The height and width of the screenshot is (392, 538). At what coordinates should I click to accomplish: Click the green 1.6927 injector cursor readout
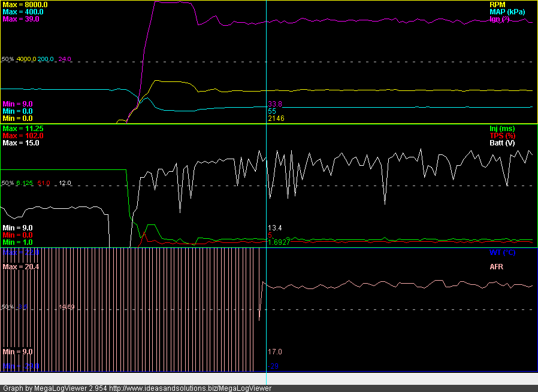click(279, 242)
